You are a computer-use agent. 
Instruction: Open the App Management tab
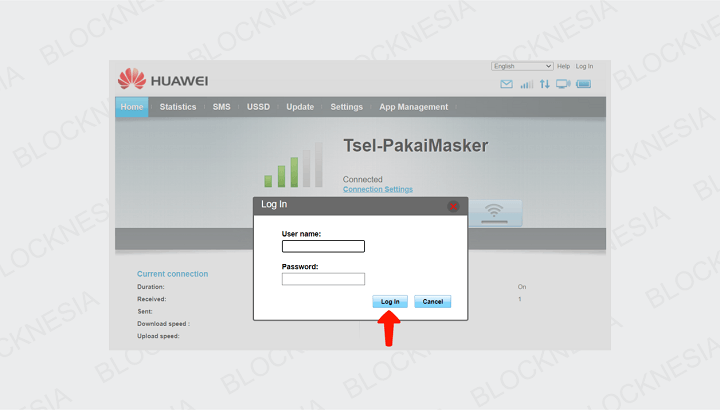[414, 107]
